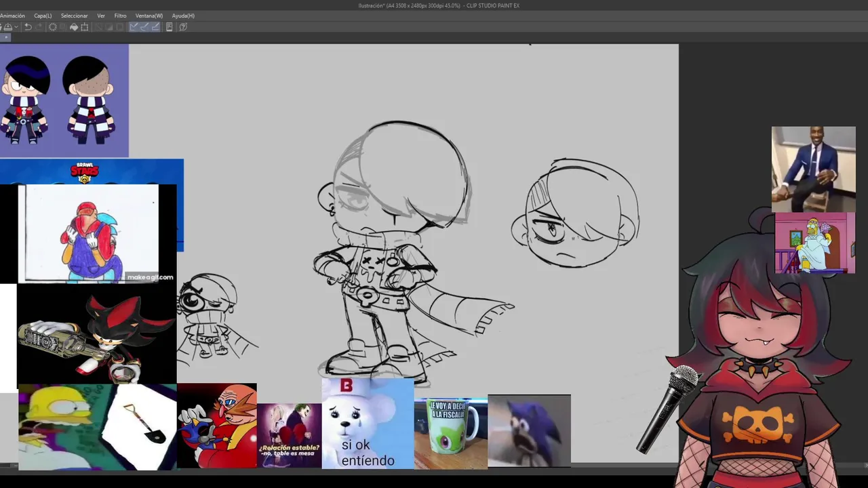Click the man in blue suit image
The width and height of the screenshot is (868, 488).
click(813, 169)
